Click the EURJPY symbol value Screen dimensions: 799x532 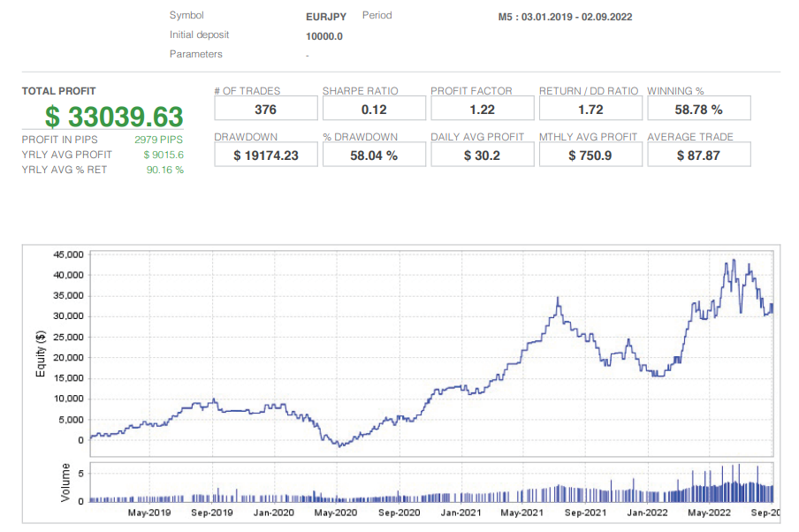click(x=325, y=15)
